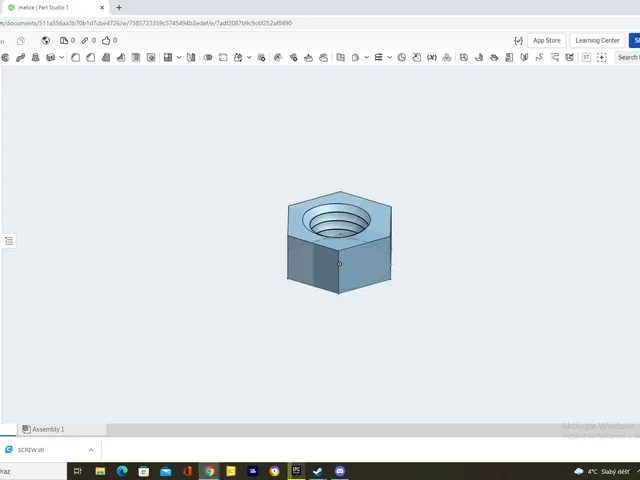Select the Hole tool

tap(151, 58)
